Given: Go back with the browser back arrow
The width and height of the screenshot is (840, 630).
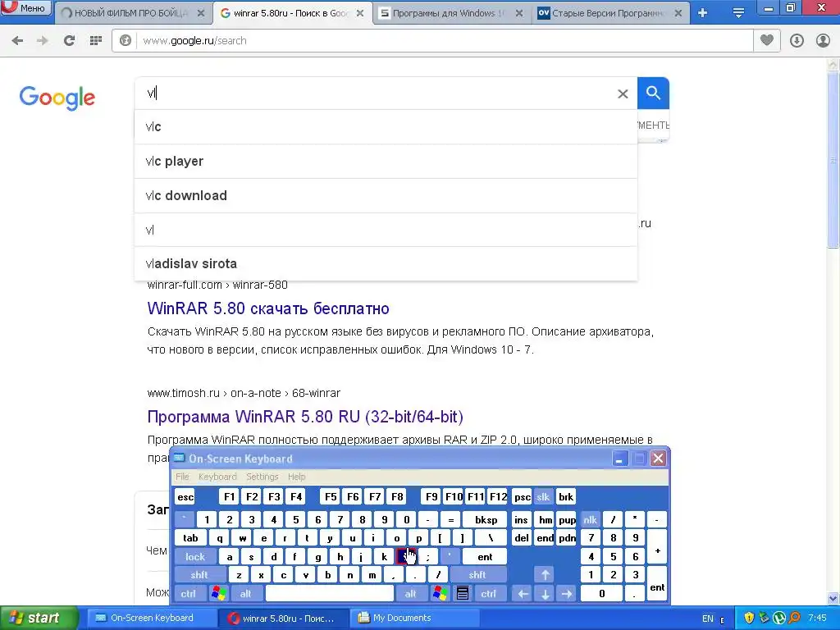Looking at the screenshot, I should (18, 41).
